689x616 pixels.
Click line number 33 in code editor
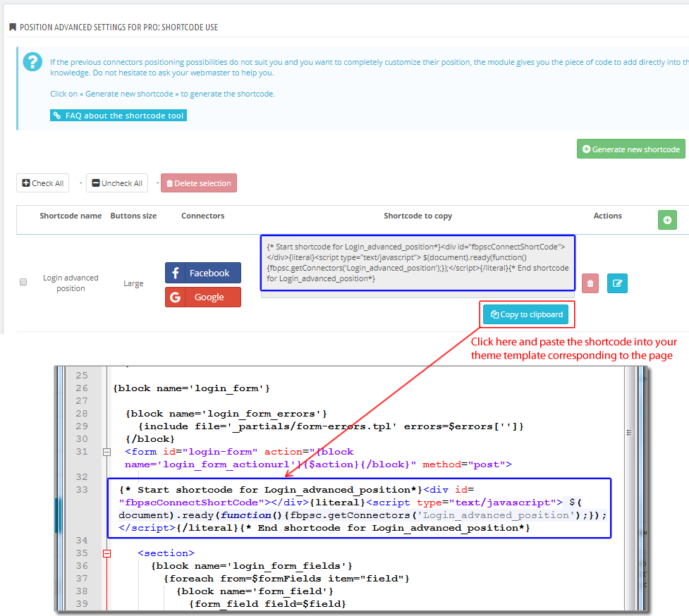(x=82, y=490)
